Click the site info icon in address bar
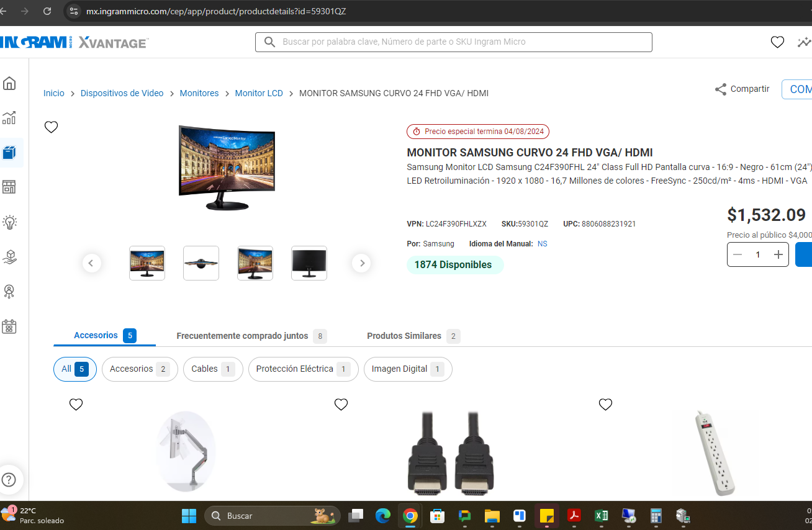This screenshot has width=812, height=530. click(x=73, y=11)
